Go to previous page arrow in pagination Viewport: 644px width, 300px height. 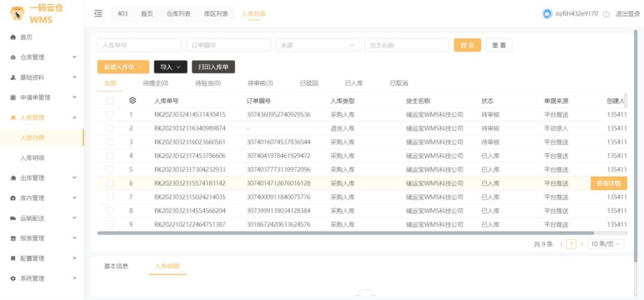tap(561, 244)
